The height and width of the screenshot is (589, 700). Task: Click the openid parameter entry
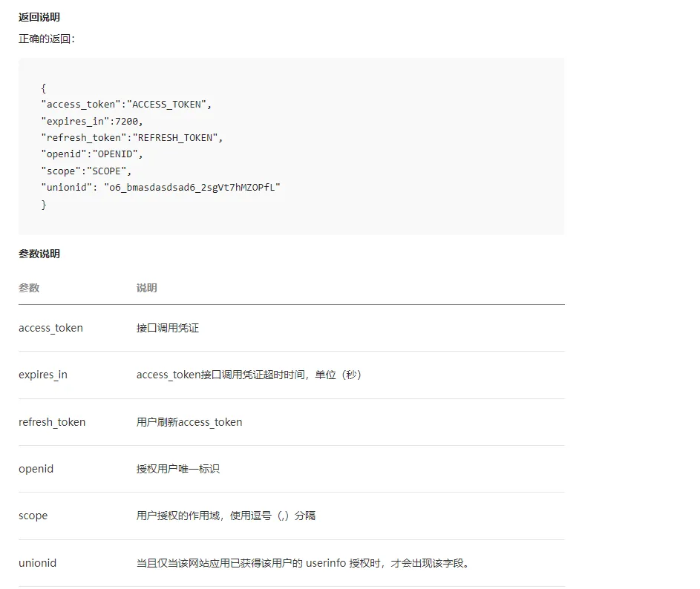pos(36,469)
